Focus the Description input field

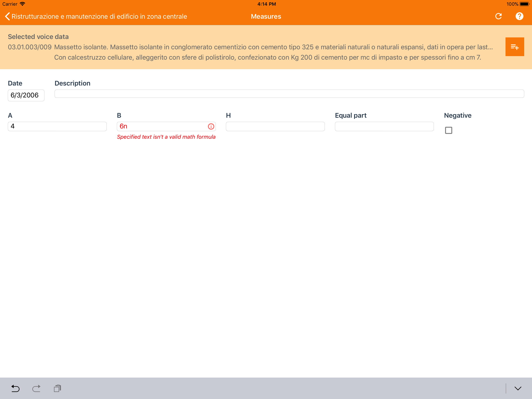tap(289, 94)
